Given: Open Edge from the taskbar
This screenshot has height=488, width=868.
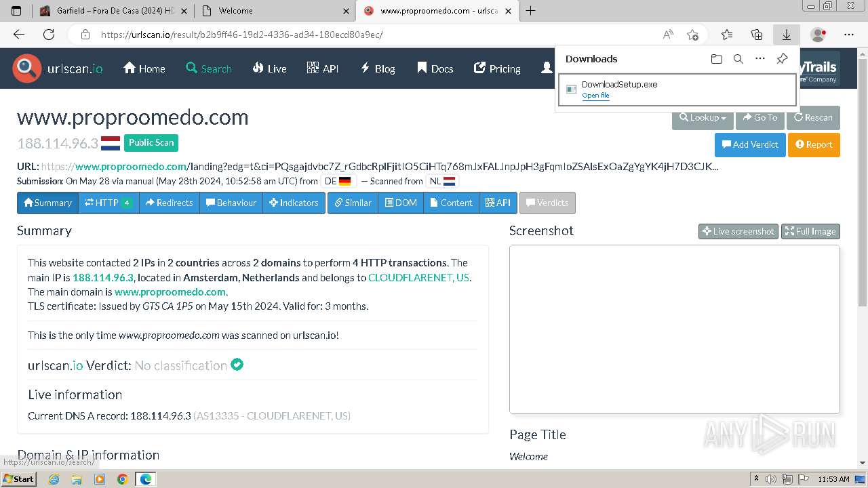Looking at the screenshot, I should tap(145, 479).
